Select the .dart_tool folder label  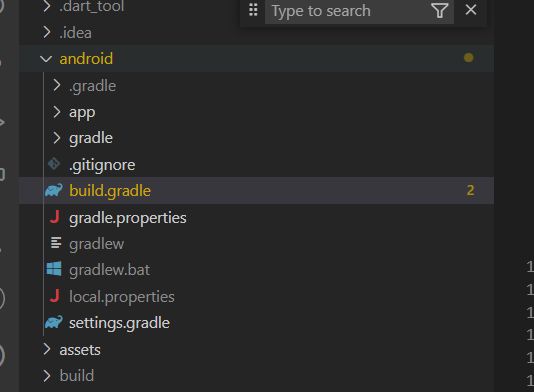[x=92, y=6]
